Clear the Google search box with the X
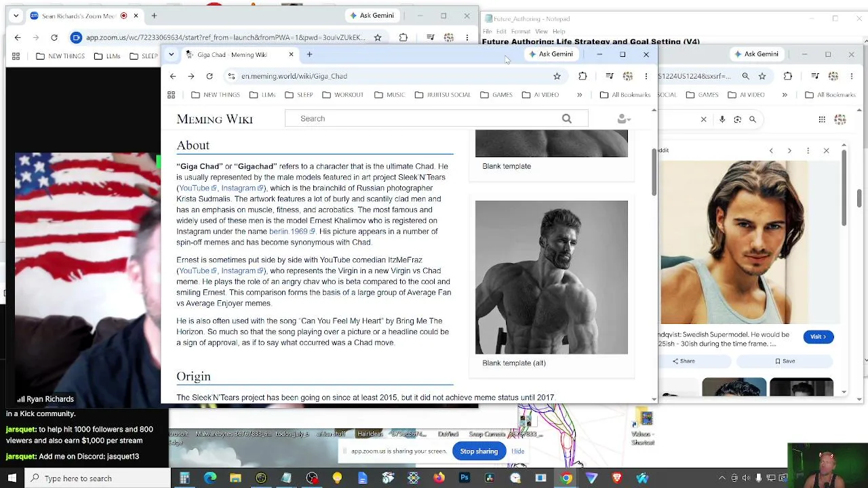The width and height of the screenshot is (868, 488). pyautogui.click(x=703, y=119)
